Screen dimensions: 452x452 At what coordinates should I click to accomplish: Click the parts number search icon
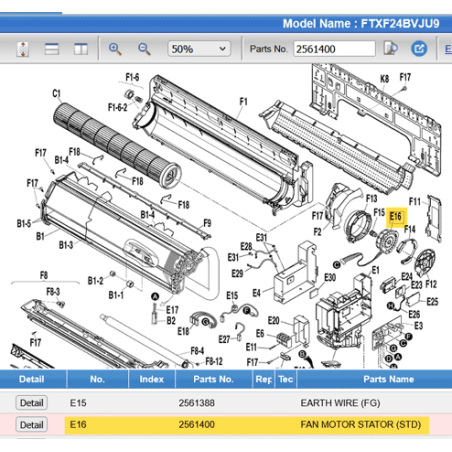(391, 49)
